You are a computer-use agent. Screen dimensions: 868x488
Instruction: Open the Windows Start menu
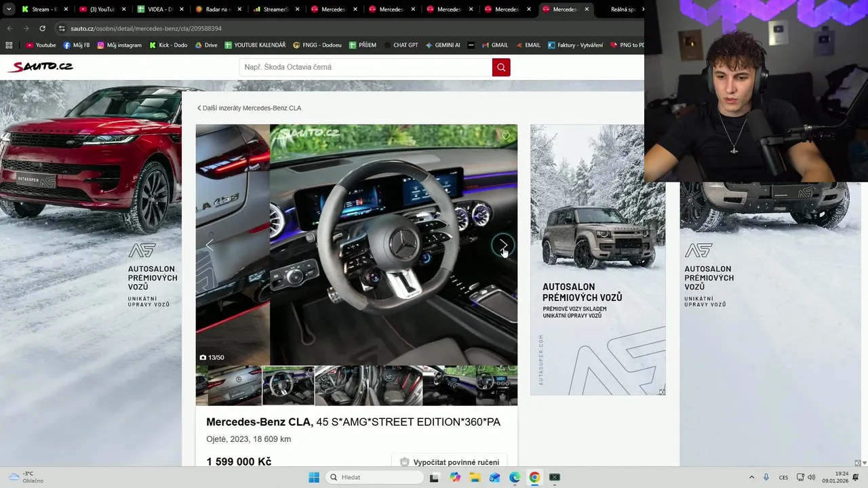click(x=314, y=477)
